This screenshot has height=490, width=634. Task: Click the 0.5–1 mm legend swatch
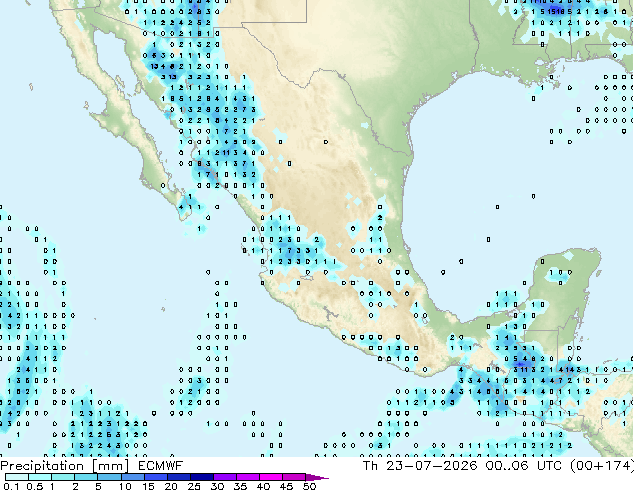tap(40, 477)
